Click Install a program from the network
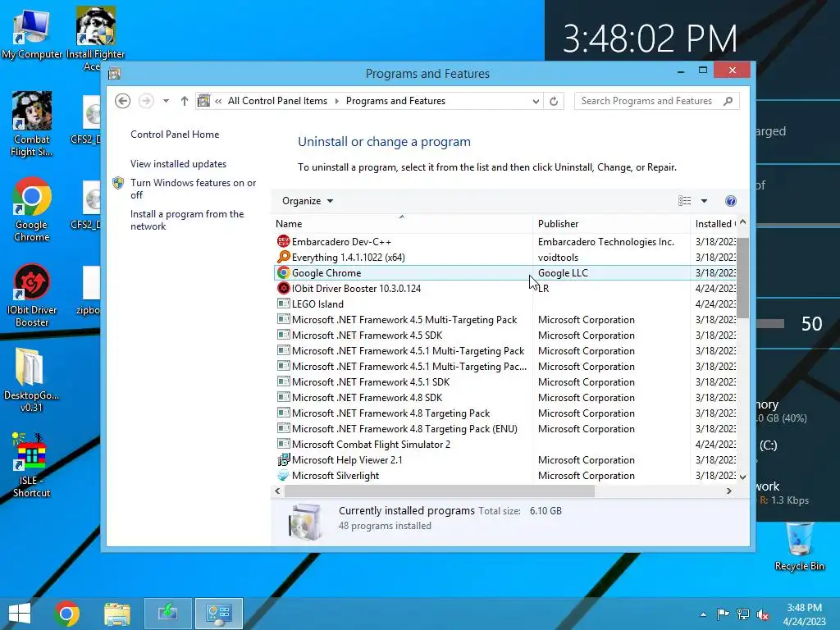 [187, 220]
